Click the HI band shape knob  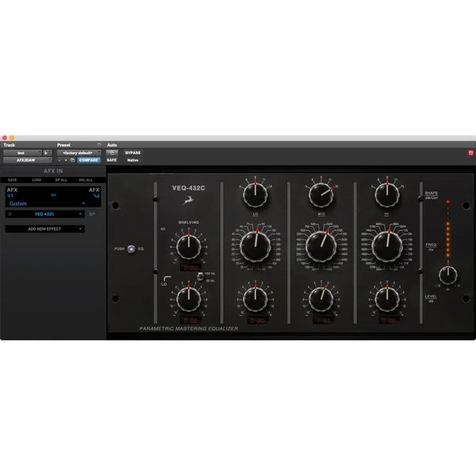[x=387, y=195]
